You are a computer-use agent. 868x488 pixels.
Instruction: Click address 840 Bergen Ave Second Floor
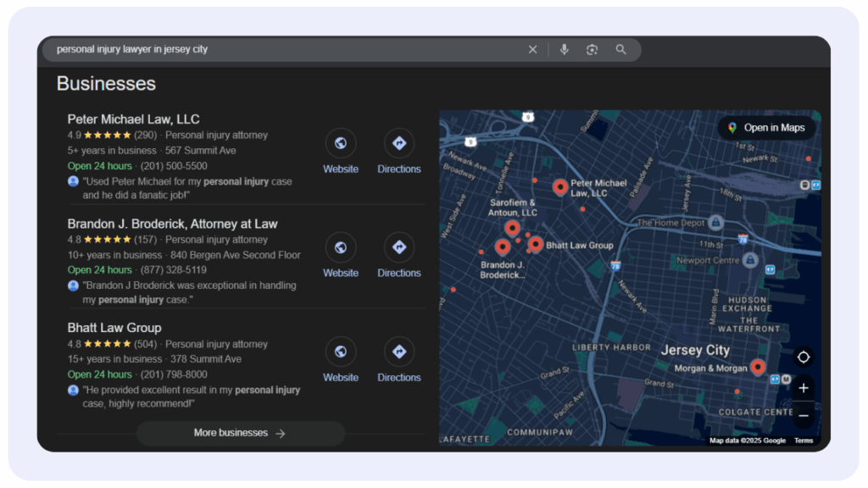point(236,255)
